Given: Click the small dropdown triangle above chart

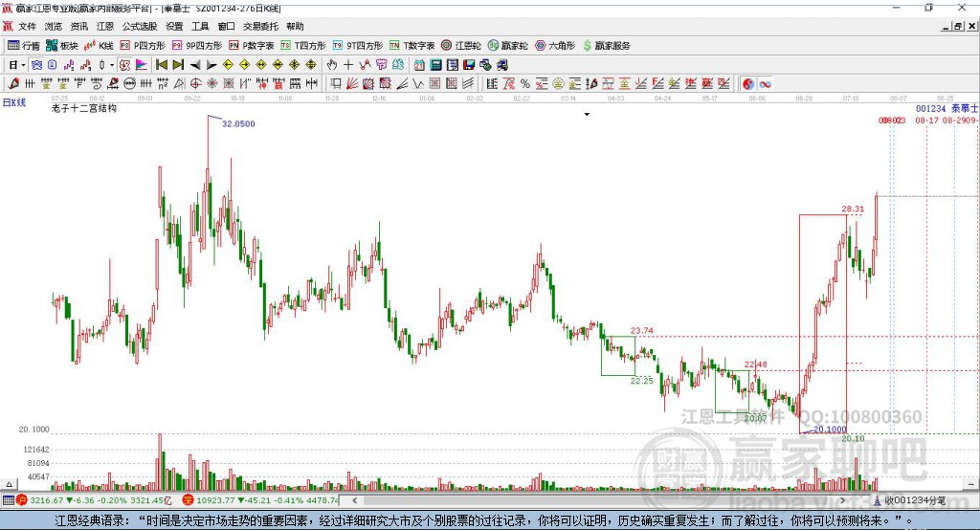Looking at the screenshot, I should [587, 115].
